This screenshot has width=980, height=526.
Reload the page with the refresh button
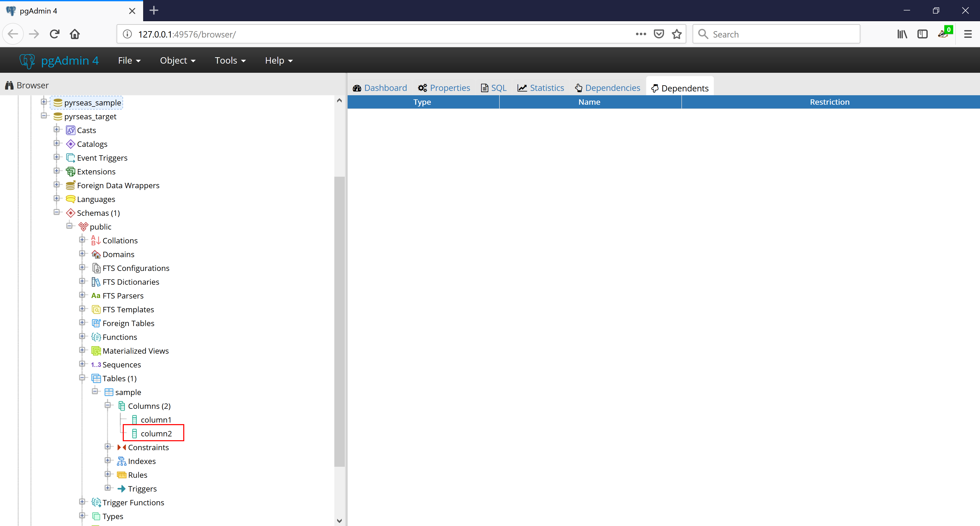coord(54,34)
